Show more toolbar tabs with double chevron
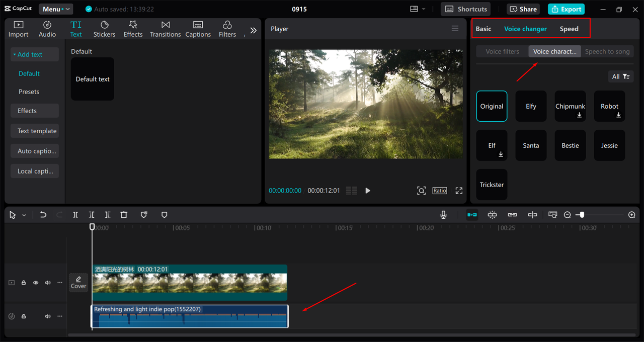 click(x=253, y=30)
